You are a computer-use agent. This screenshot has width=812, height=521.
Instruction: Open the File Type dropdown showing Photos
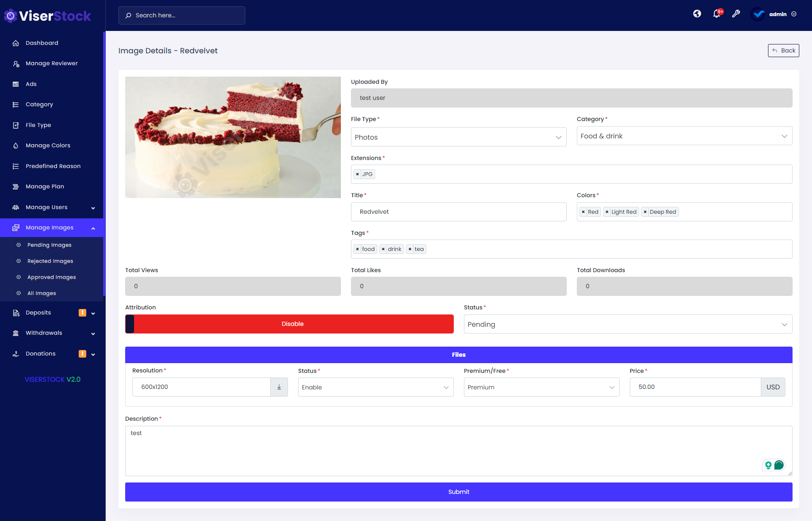[x=458, y=137]
